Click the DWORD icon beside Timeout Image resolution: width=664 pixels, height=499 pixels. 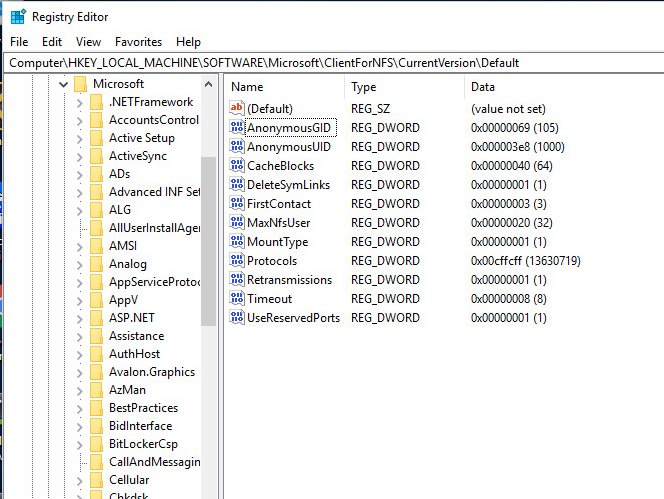tap(237, 299)
